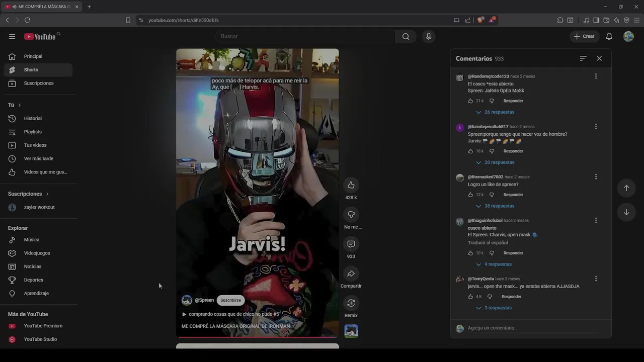644x362 pixels.
Task: Expand the Tú section chevron
Action: point(19,105)
